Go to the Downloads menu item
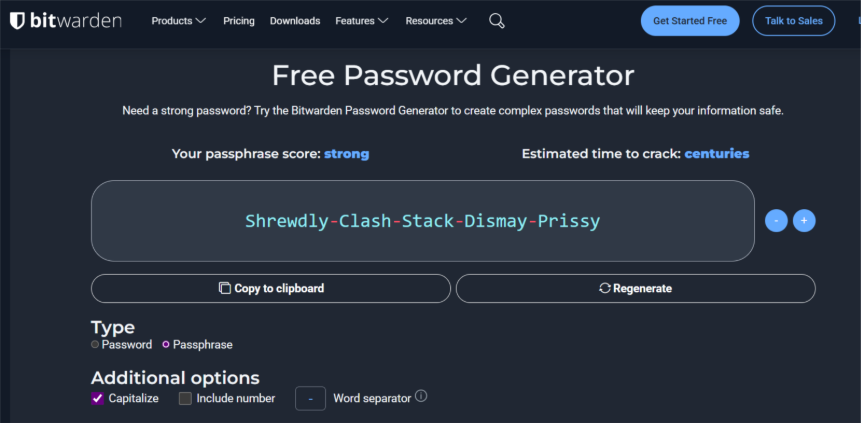Screen dimensions: 861x423 (295, 21)
